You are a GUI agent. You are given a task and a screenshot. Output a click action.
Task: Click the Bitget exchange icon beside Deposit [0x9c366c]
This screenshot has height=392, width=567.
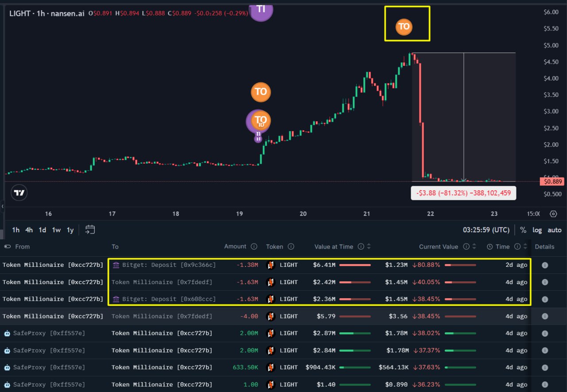(116, 265)
